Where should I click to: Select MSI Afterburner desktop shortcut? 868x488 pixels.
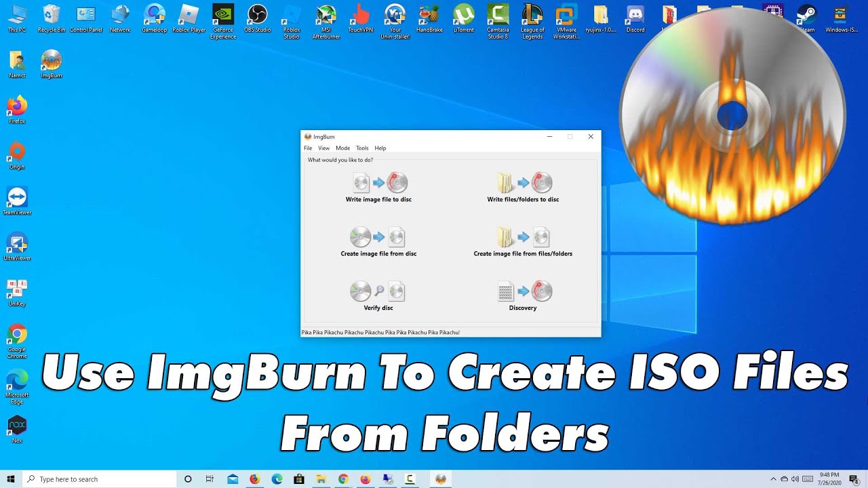[326, 22]
